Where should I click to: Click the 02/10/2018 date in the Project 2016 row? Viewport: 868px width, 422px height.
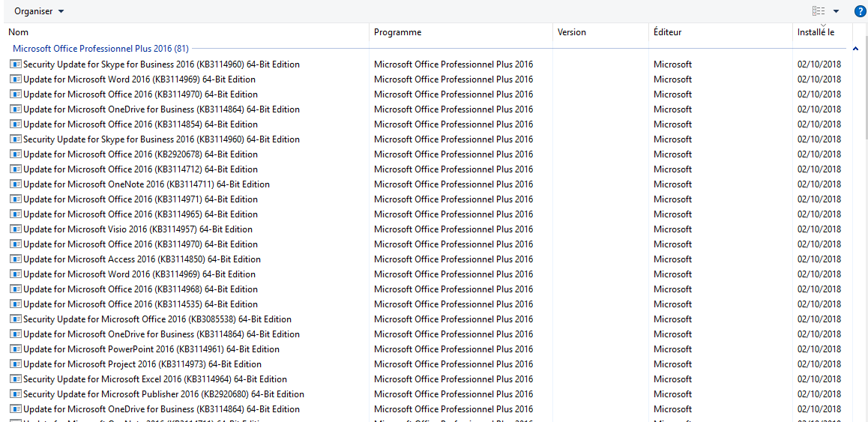[819, 364]
